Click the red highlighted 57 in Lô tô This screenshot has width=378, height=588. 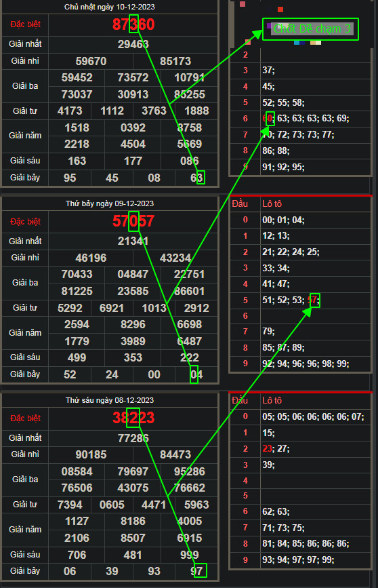(x=312, y=300)
